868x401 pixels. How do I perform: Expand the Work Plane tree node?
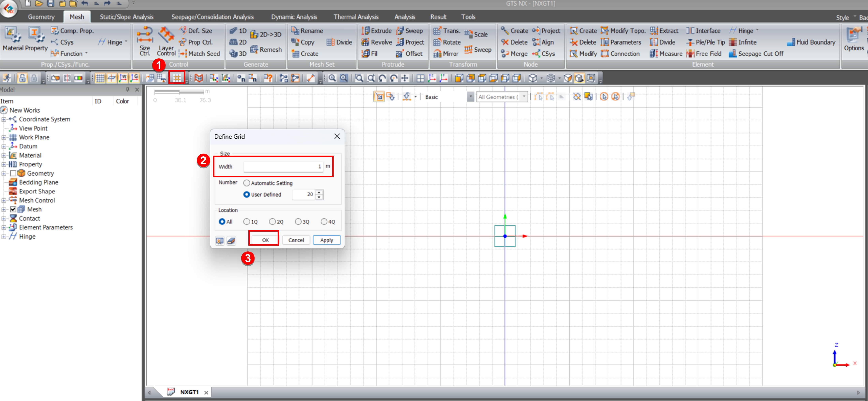coord(4,138)
